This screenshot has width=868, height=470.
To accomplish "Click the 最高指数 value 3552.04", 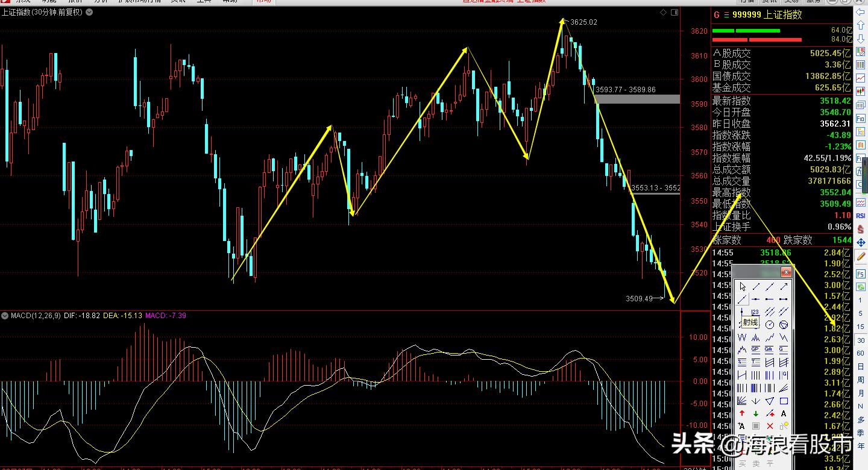I will click(835, 192).
